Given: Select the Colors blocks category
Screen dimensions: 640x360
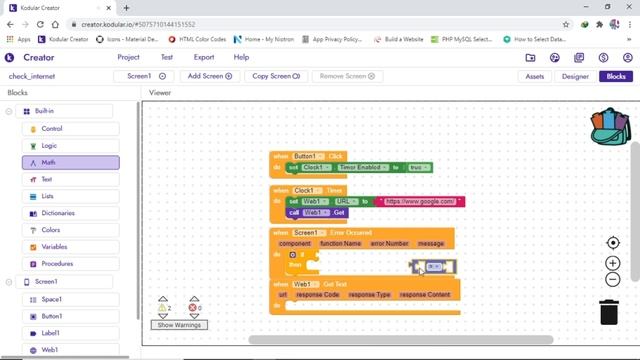Looking at the screenshot, I should coord(71,230).
